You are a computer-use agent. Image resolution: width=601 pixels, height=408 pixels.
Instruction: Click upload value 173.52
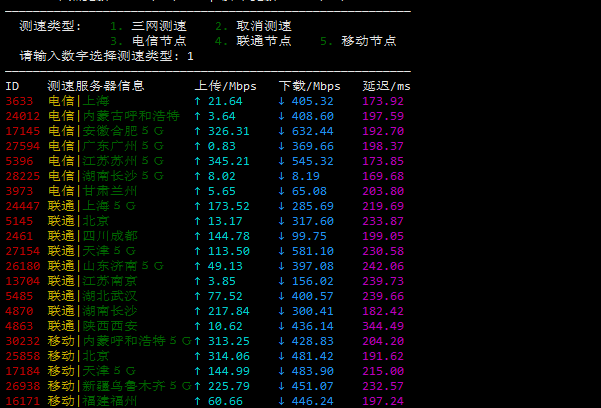(x=229, y=206)
